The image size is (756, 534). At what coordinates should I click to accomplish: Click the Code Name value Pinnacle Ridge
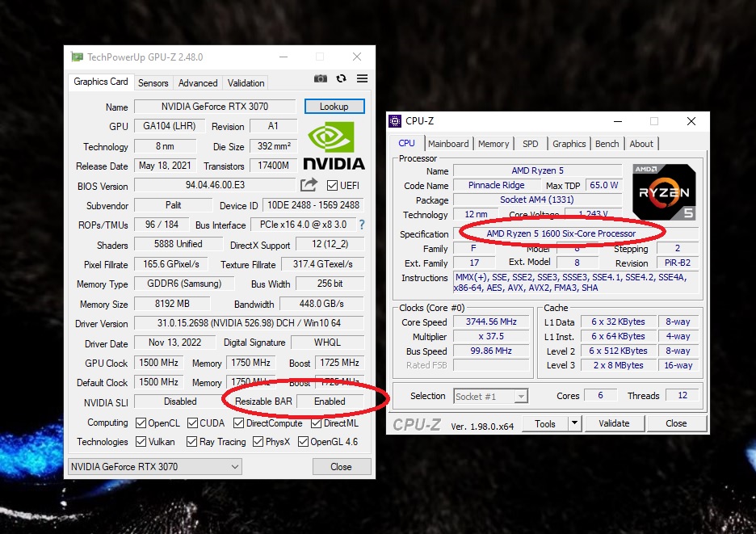click(x=496, y=185)
